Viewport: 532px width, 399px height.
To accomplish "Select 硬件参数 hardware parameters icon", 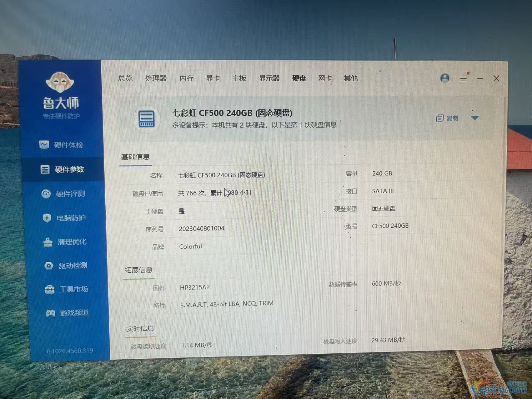I will coord(45,169).
